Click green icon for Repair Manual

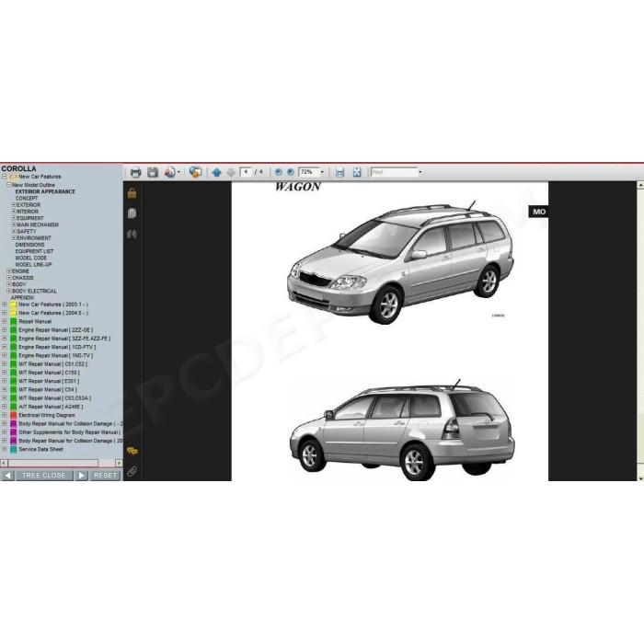pos(14,322)
